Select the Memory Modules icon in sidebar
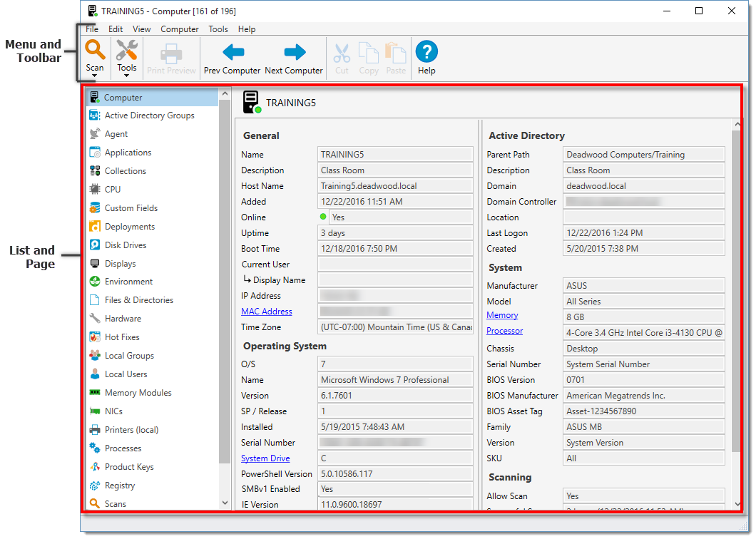The image size is (756, 539). pyautogui.click(x=95, y=393)
